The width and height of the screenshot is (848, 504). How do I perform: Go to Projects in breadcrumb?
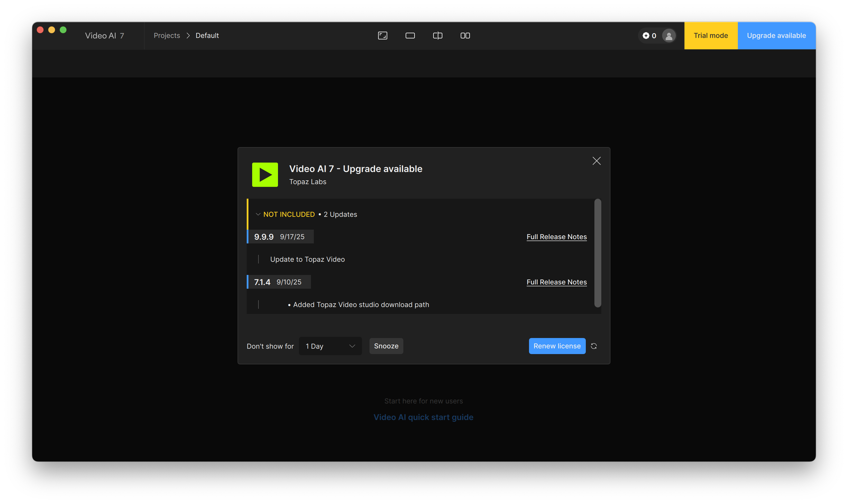pos(167,36)
